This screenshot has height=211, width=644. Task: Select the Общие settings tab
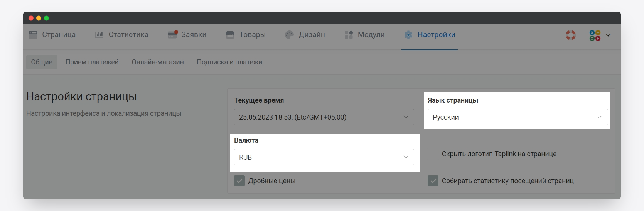tap(42, 62)
